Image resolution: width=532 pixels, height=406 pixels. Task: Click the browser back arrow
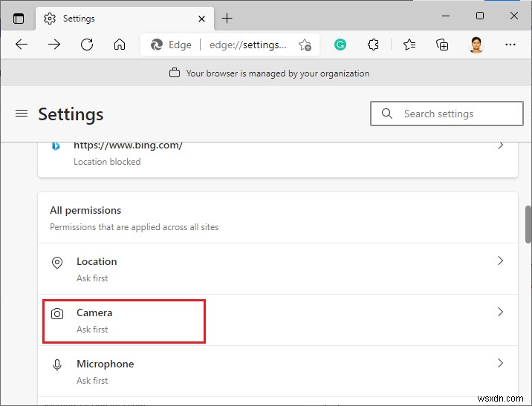click(x=22, y=45)
